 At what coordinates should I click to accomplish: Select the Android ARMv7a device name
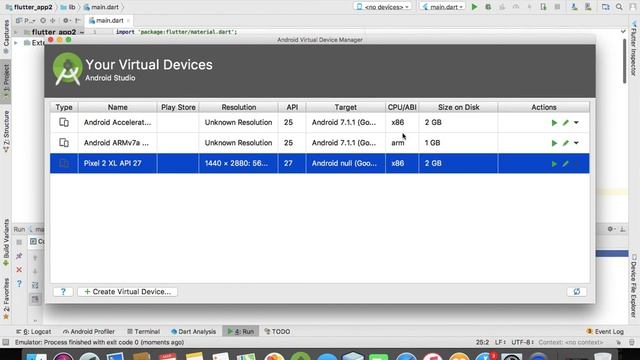116,143
